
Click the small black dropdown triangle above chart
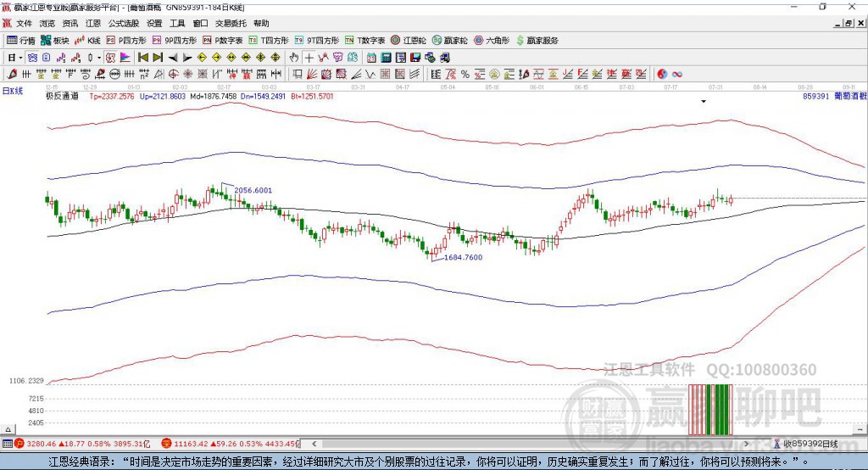pyautogui.click(x=704, y=102)
